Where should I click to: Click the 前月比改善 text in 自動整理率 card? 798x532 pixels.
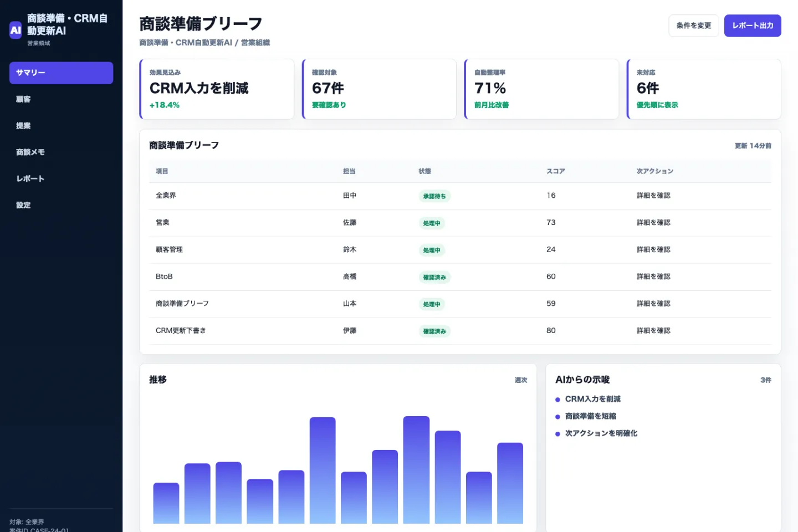coord(492,105)
